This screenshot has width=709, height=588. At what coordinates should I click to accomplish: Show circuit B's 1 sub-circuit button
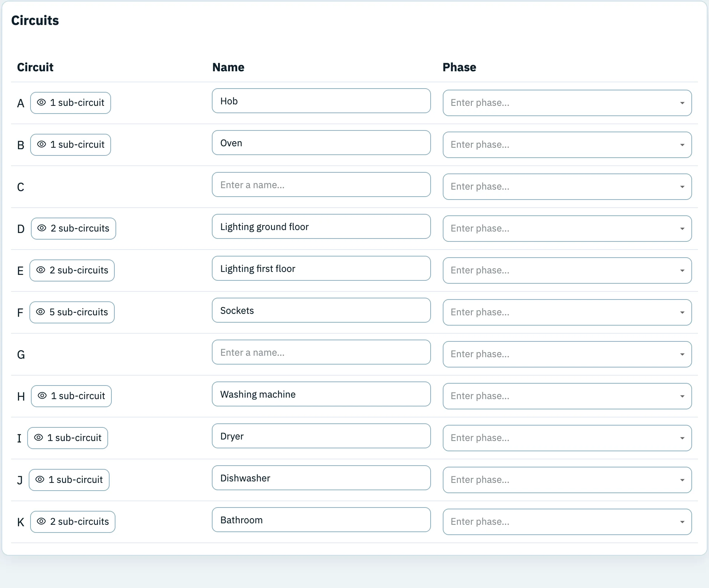(71, 145)
